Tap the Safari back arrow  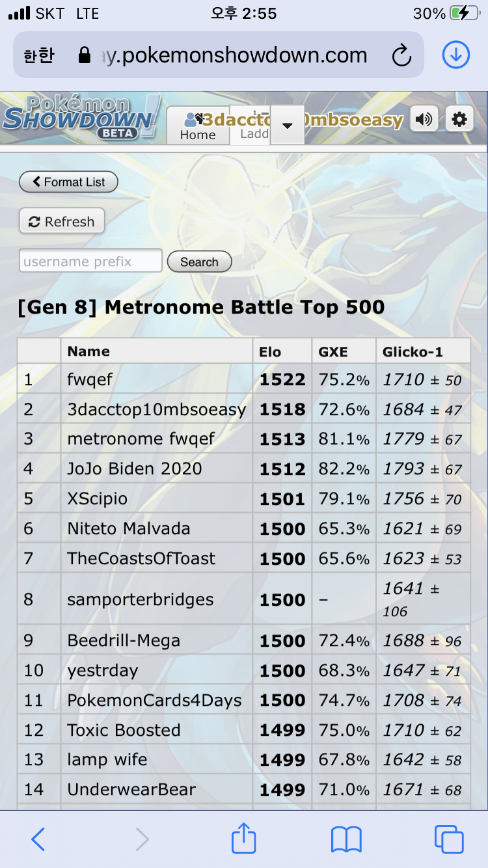click(38, 839)
